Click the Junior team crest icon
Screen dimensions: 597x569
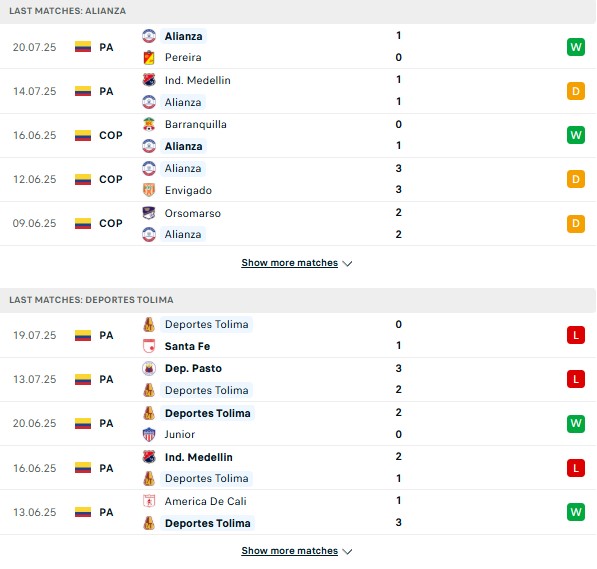pyautogui.click(x=149, y=434)
